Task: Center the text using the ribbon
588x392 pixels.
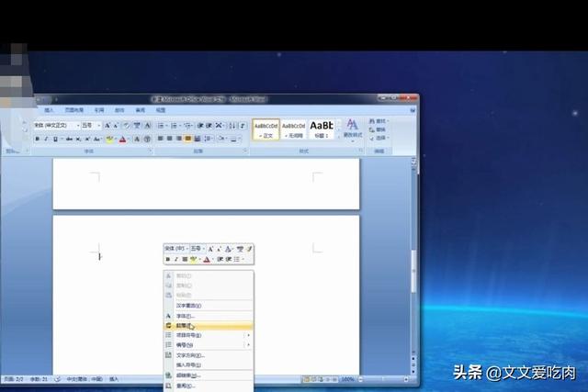Action: pos(169,139)
